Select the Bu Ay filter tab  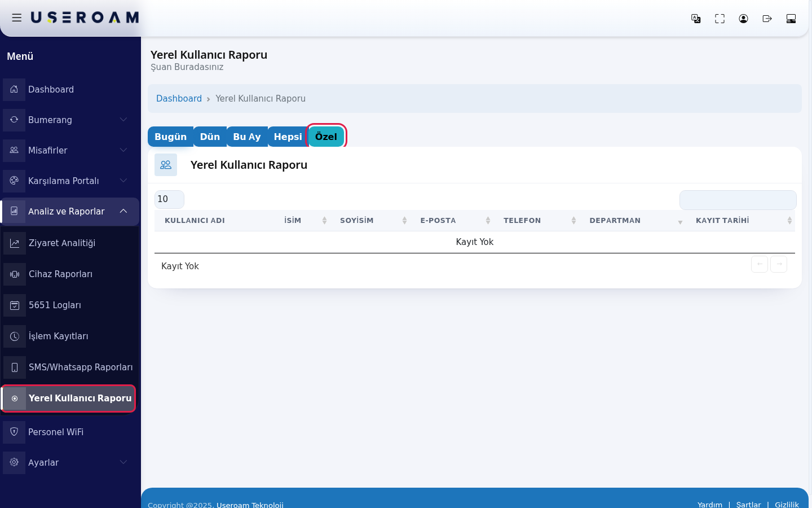(247, 137)
